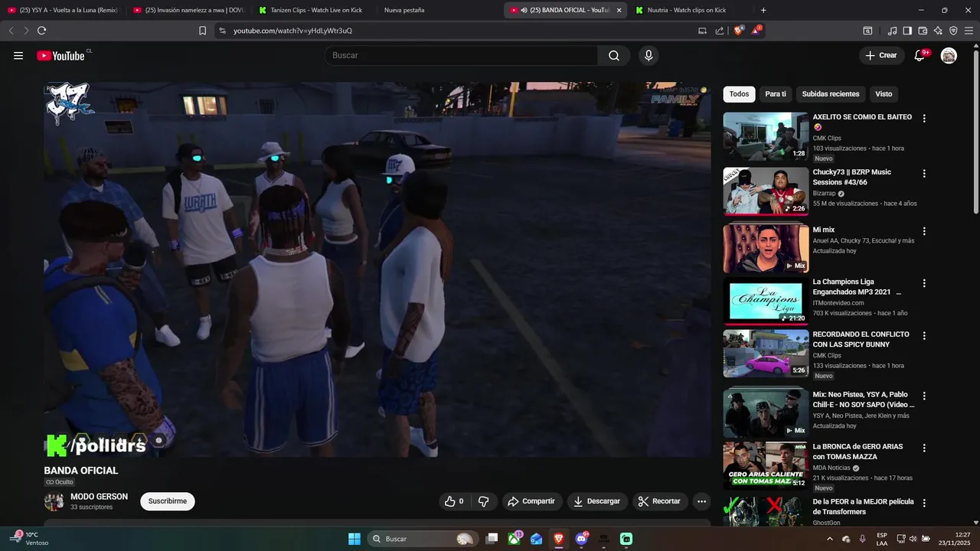
Task: Switch to Tanizen Clips Kick tab
Action: coord(314,10)
